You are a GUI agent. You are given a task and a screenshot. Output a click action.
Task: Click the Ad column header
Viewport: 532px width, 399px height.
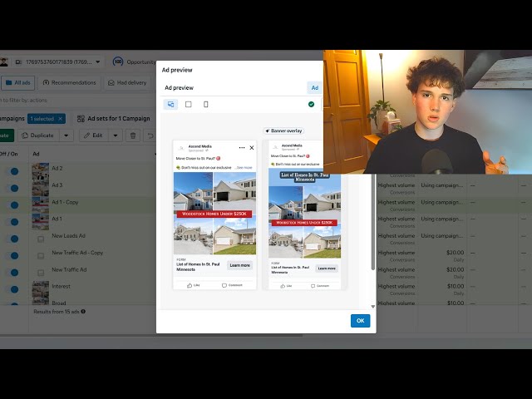[x=36, y=154]
